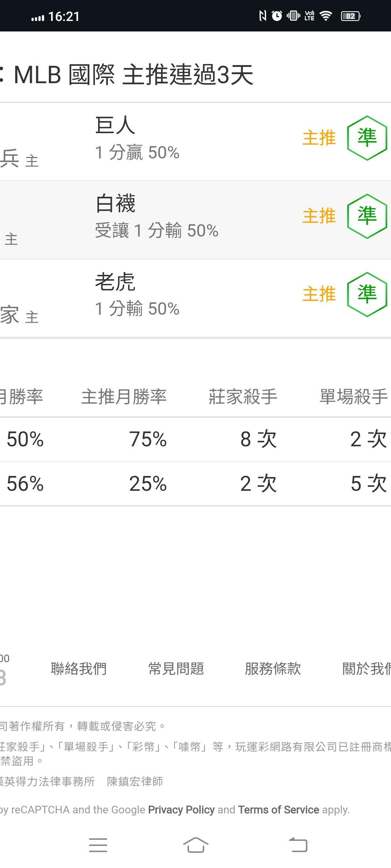Select the 莊家殺手 column header
The height and width of the screenshot is (868, 391).
(243, 396)
